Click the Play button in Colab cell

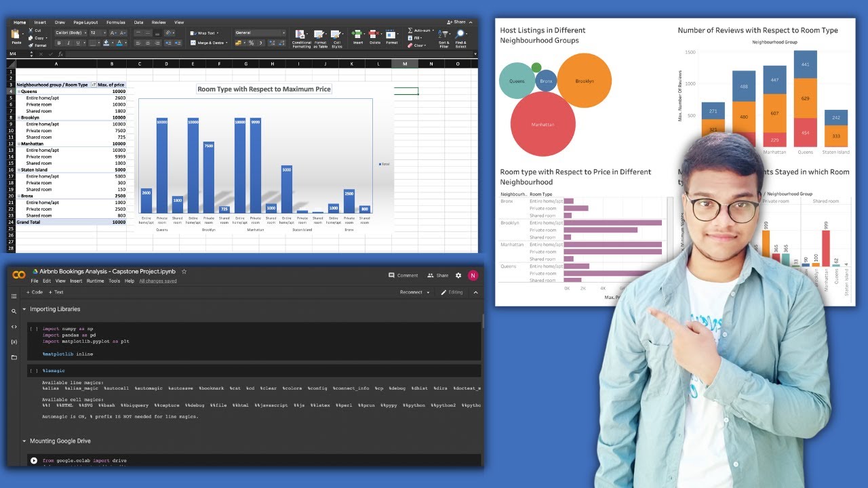(x=34, y=461)
